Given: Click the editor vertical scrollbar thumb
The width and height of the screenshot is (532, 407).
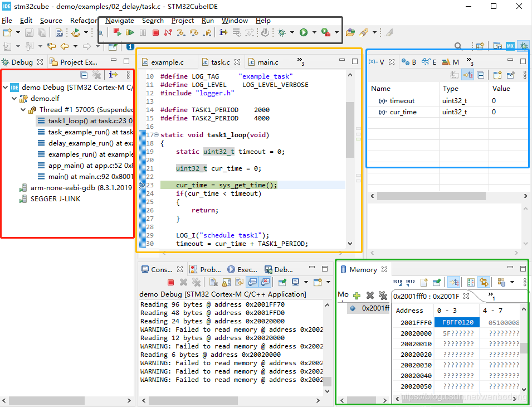Looking at the screenshot, I should click(x=350, y=130).
